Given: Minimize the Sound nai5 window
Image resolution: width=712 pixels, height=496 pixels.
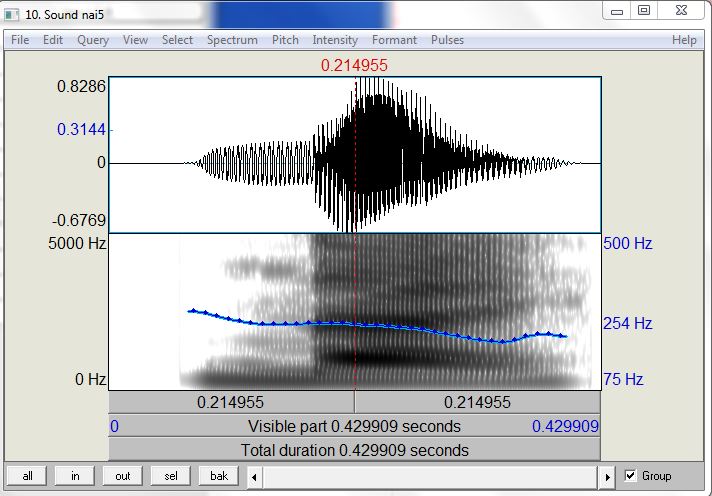Looking at the screenshot, I should 617,11.
